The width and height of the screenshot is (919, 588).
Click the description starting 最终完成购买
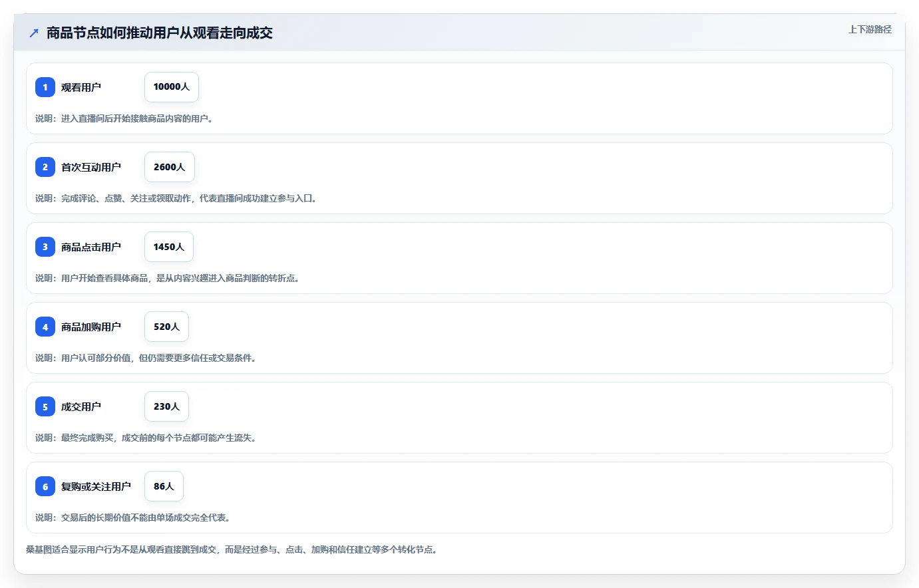tap(146, 438)
